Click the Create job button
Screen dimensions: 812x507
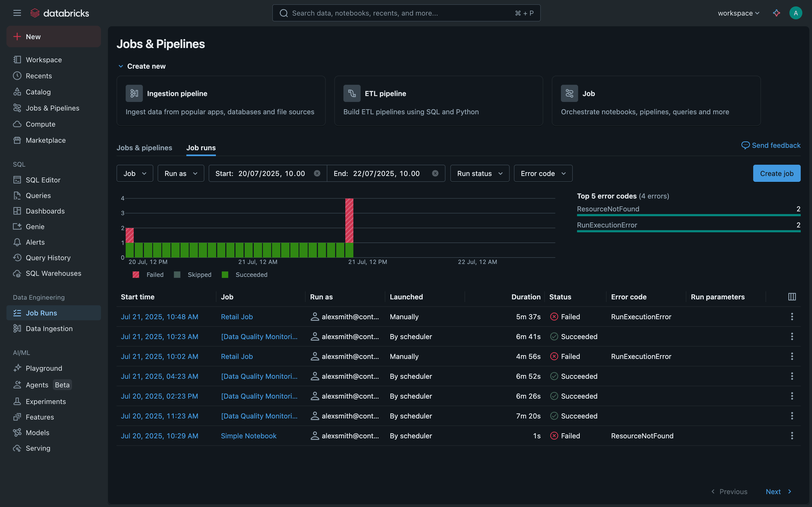(x=777, y=173)
